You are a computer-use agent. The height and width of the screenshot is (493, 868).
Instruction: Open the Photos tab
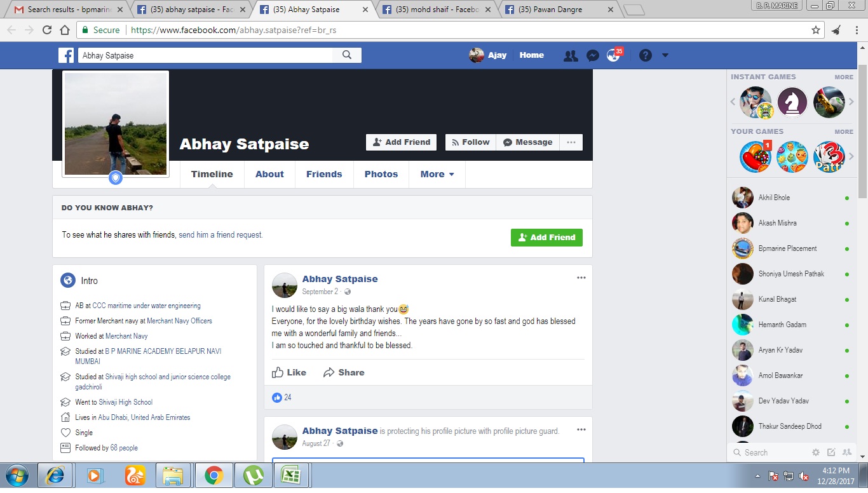point(381,174)
